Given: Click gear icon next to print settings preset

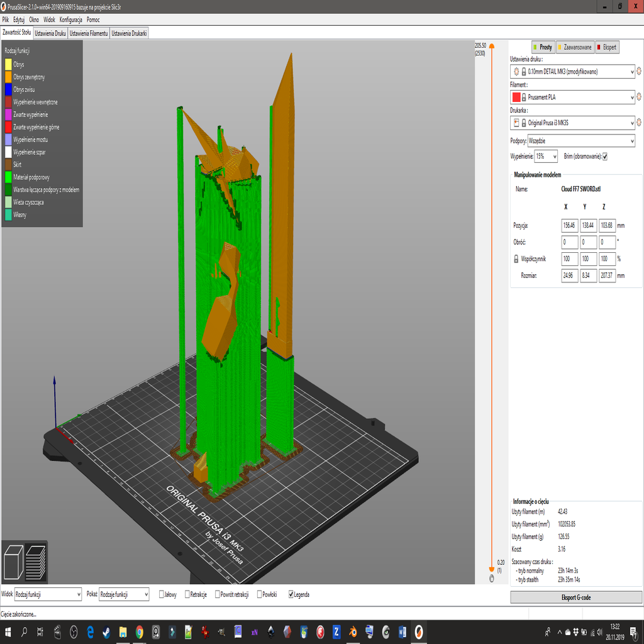Looking at the screenshot, I should point(639,72).
